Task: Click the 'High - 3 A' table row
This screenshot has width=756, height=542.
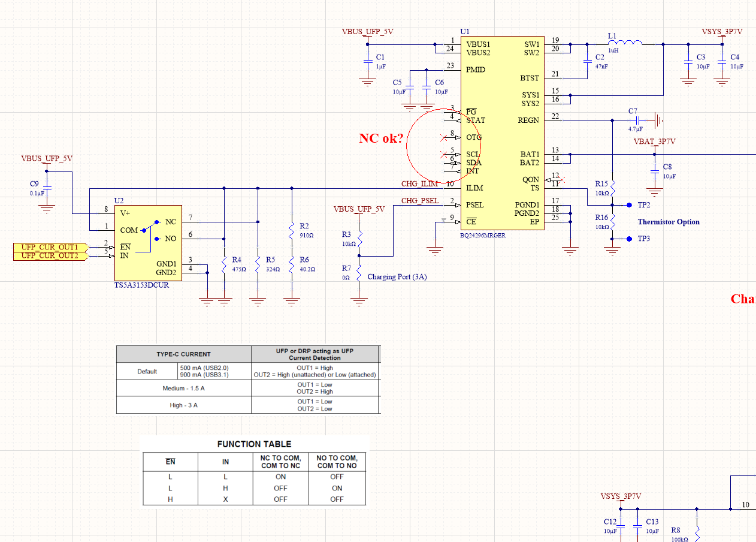Action: (183, 405)
